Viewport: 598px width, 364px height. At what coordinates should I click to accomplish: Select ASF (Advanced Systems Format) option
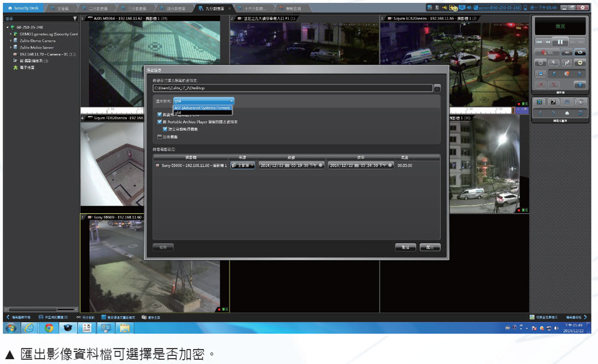(x=203, y=108)
